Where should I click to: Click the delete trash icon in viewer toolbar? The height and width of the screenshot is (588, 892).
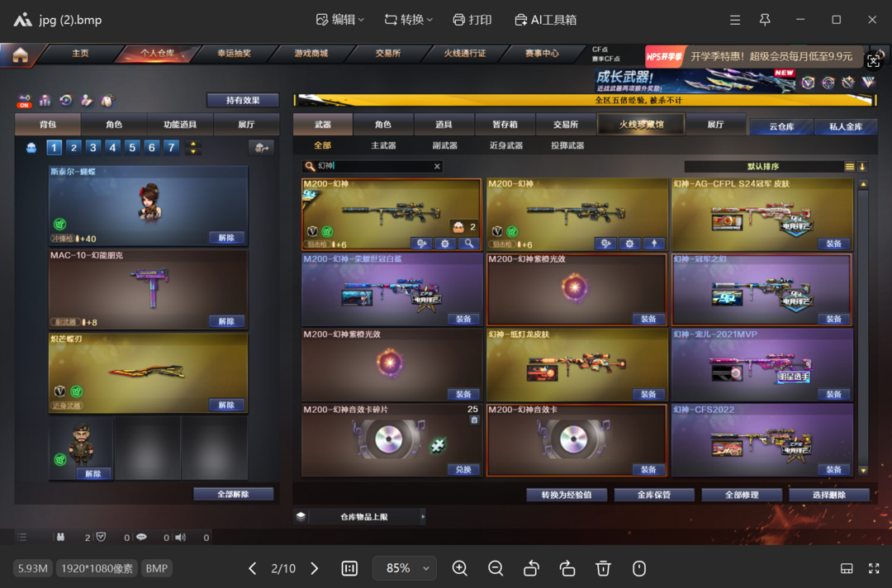point(604,568)
